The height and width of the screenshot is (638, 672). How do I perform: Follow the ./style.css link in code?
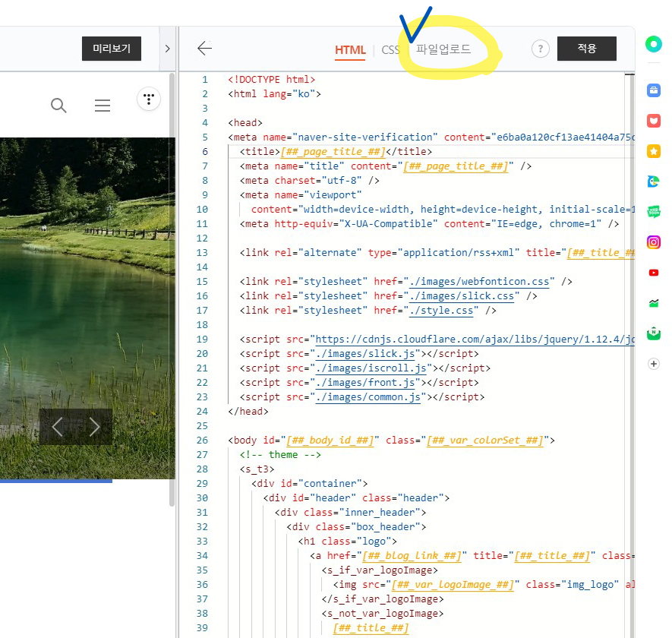tap(441, 311)
